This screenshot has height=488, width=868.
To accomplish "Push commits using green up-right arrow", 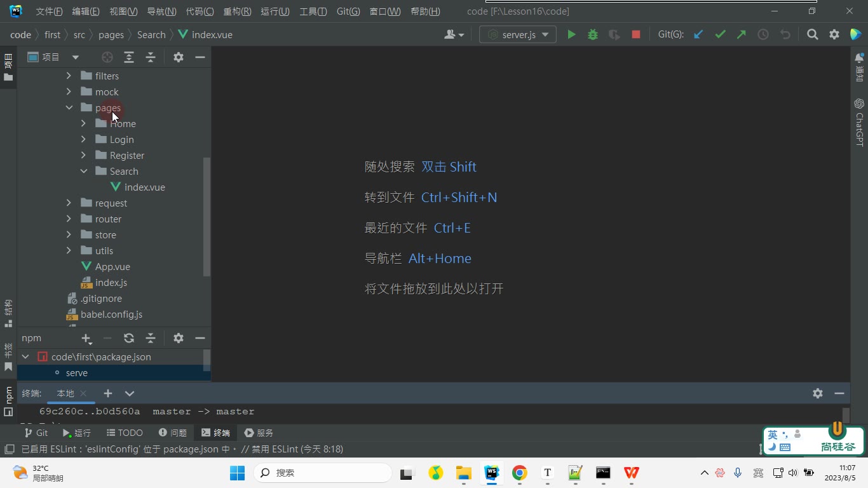I will click(742, 35).
